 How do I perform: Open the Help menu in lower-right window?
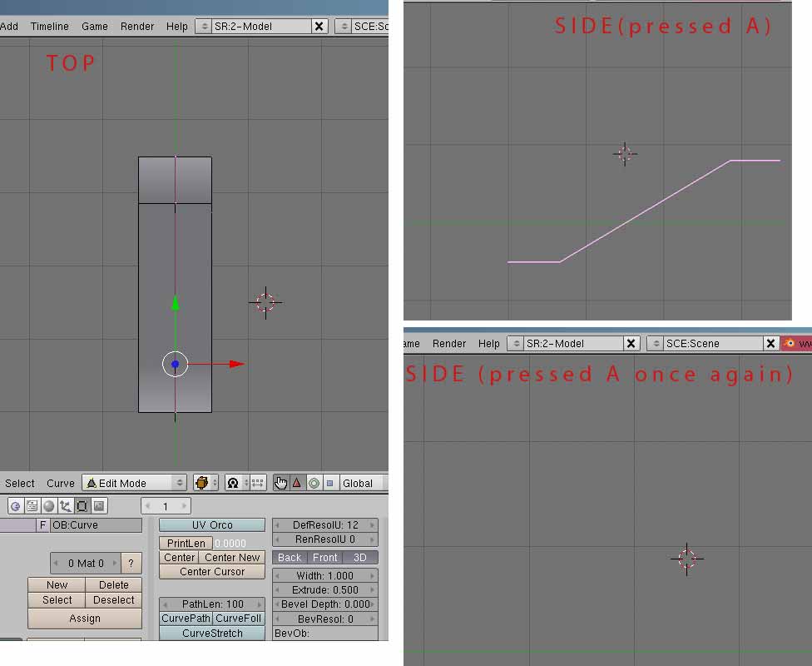coord(489,343)
